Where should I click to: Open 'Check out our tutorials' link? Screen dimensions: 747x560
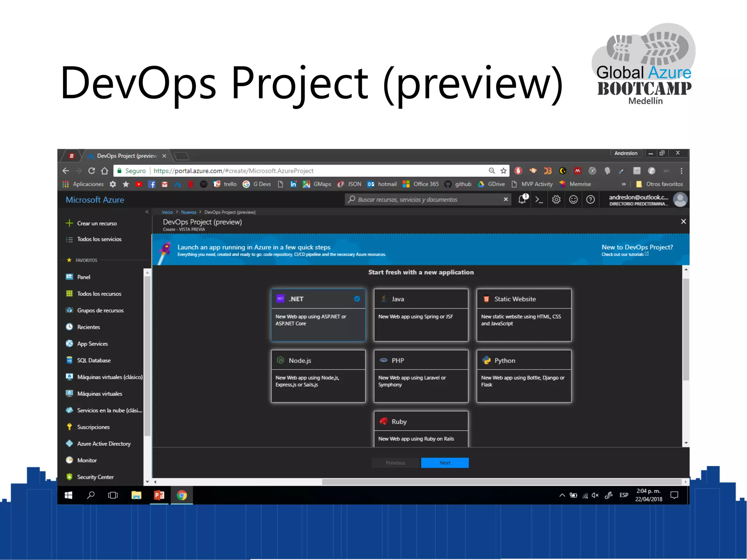625,254
